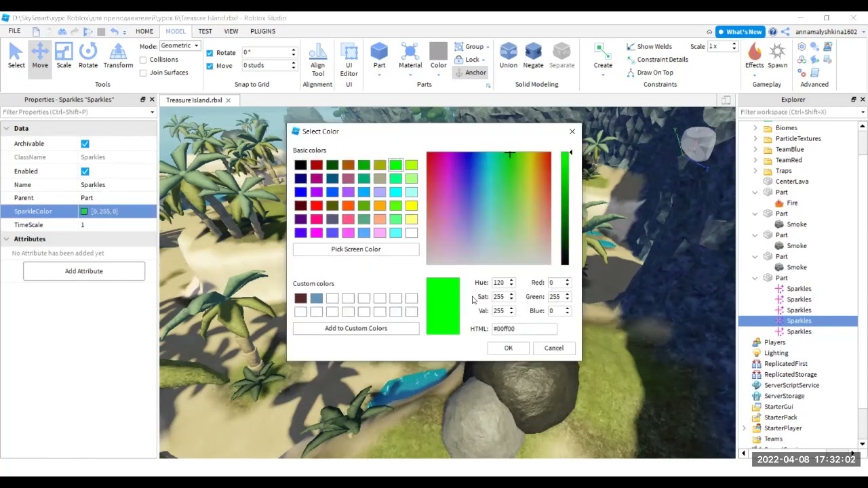Viewport: 868px width, 488px height.
Task: Expand the TeamBlue folder
Action: point(755,149)
